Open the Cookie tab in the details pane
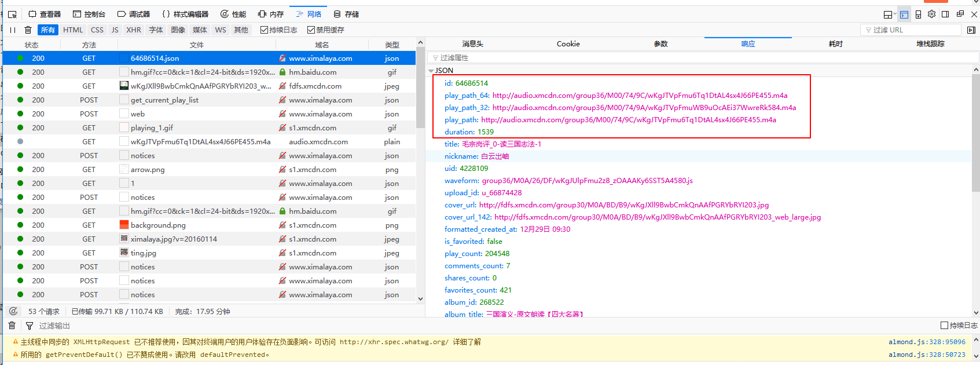 [568, 44]
